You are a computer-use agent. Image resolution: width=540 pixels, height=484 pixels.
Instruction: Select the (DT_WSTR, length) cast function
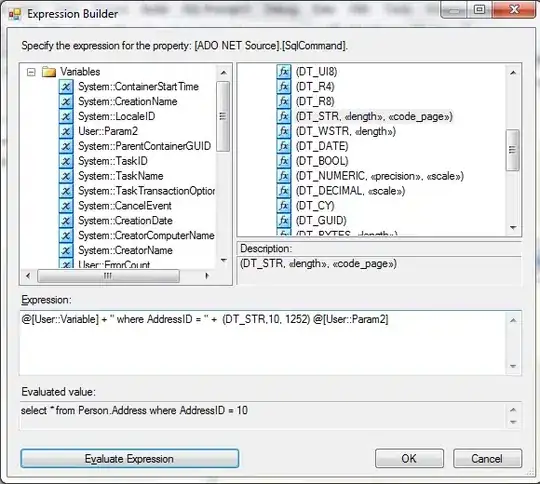346,131
